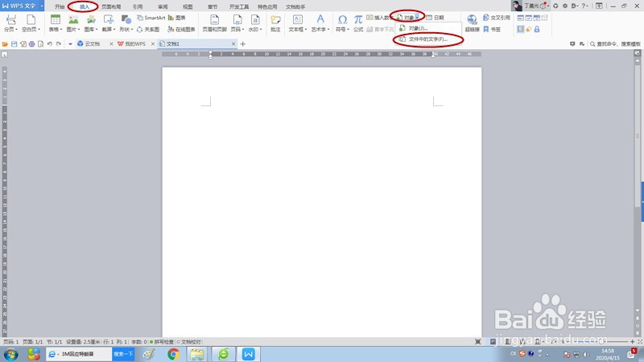This screenshot has width=644, height=362.
Task: Switch to the 插入 ribbon tab
Action: pos(85,6)
